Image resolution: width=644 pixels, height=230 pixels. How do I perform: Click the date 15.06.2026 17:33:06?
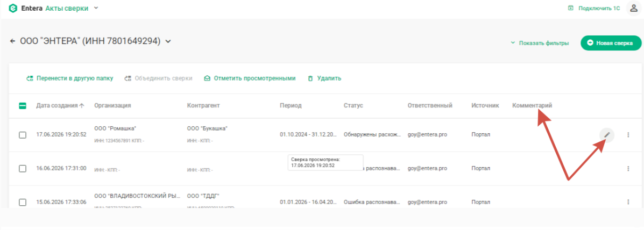[x=61, y=202]
